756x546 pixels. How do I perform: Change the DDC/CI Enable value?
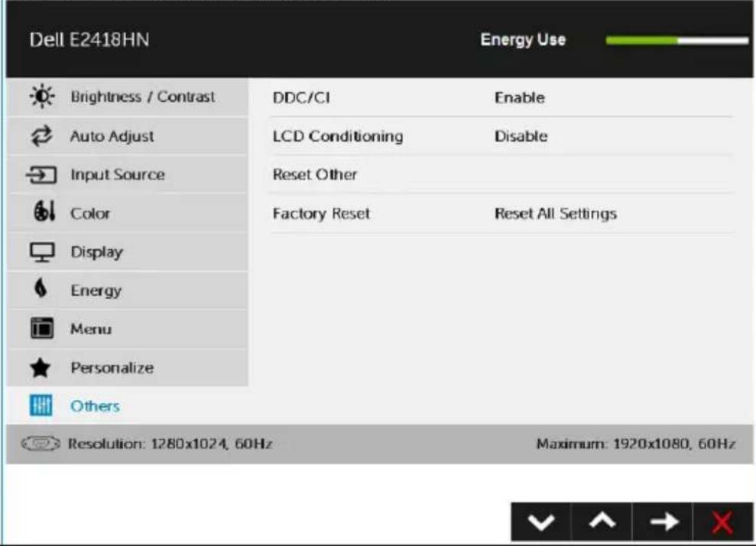point(520,98)
